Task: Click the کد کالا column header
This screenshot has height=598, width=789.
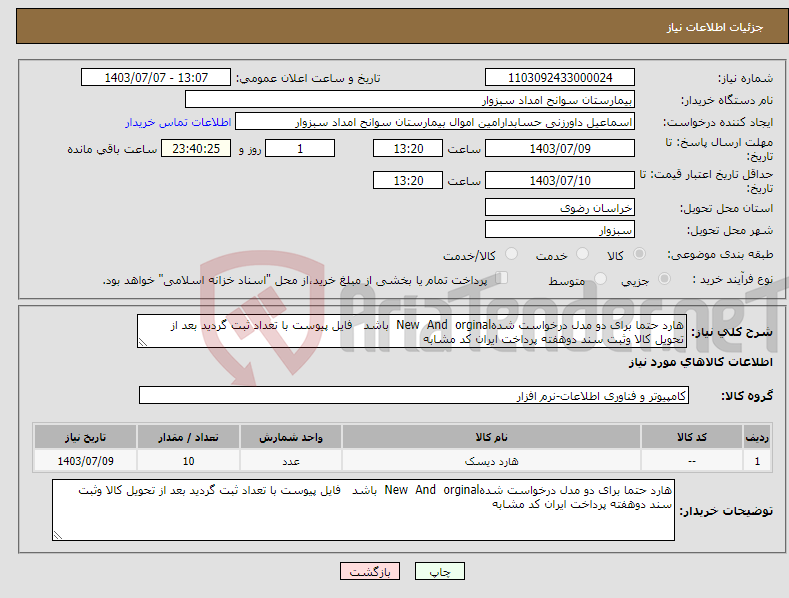Action: [692, 437]
